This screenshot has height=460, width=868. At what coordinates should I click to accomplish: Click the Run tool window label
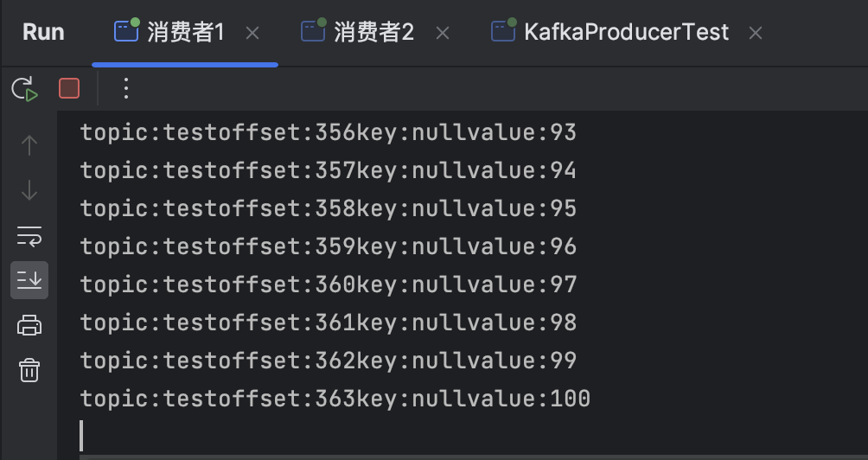[43, 32]
